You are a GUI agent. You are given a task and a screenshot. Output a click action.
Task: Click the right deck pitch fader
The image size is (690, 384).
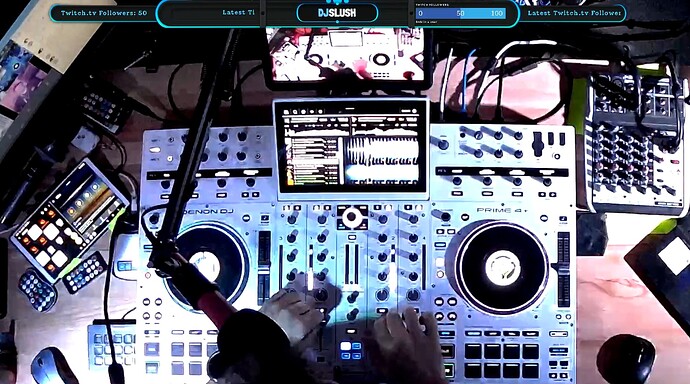point(564,269)
